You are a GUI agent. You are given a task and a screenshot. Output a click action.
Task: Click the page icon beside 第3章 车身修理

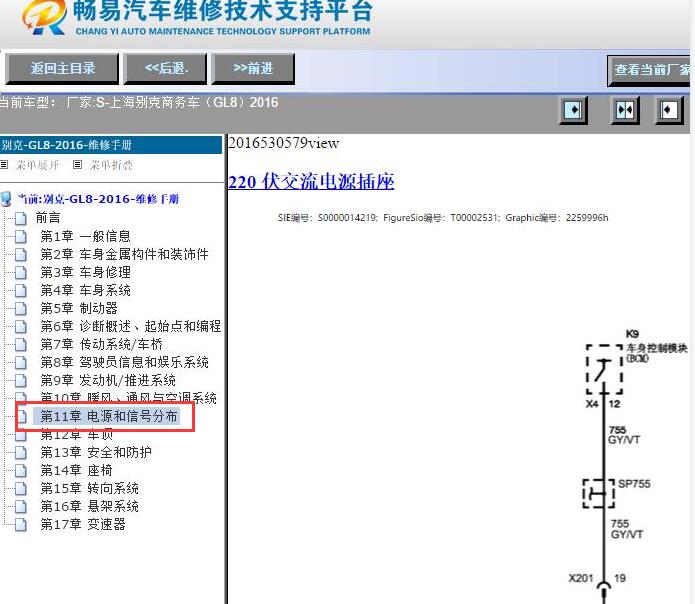click(x=21, y=273)
